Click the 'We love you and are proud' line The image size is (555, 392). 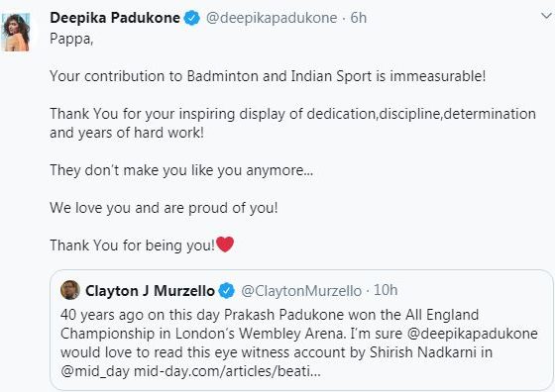click(164, 208)
